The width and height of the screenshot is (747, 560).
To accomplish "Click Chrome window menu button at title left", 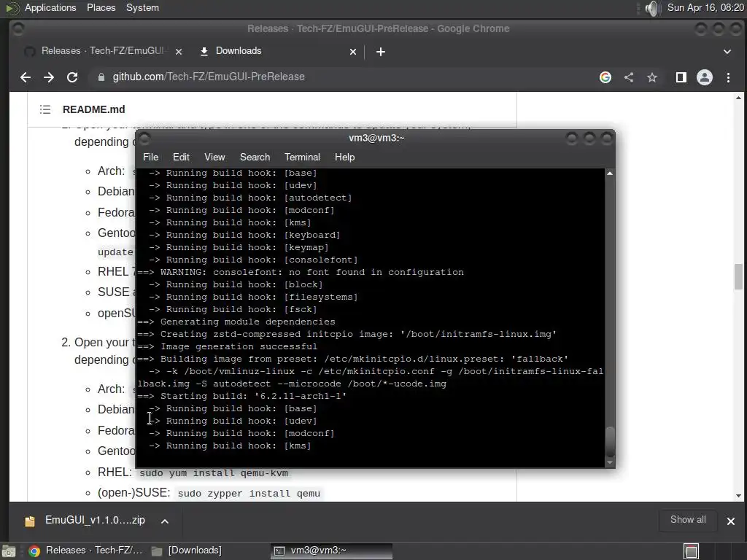I will [18, 29].
